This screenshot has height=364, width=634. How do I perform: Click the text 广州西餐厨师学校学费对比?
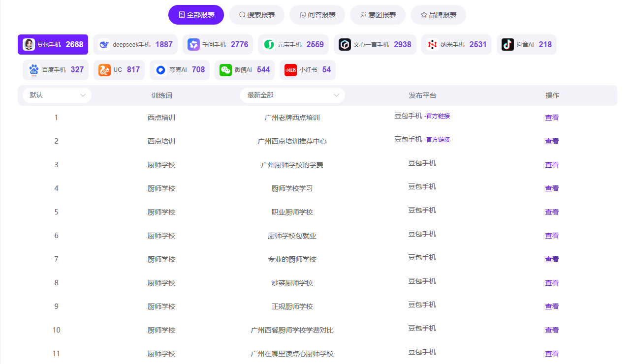292,330
